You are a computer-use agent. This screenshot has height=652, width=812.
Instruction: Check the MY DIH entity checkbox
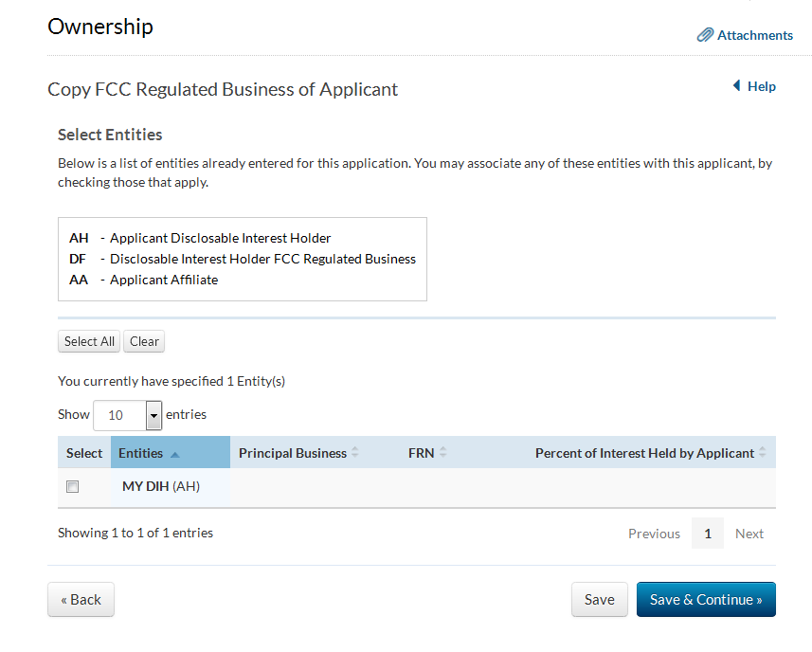(x=73, y=487)
